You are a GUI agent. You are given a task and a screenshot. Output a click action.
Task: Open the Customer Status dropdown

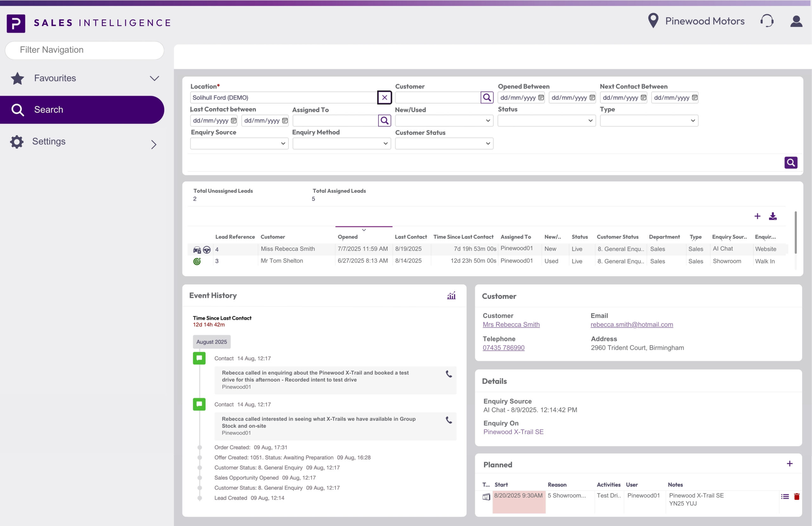[444, 144]
